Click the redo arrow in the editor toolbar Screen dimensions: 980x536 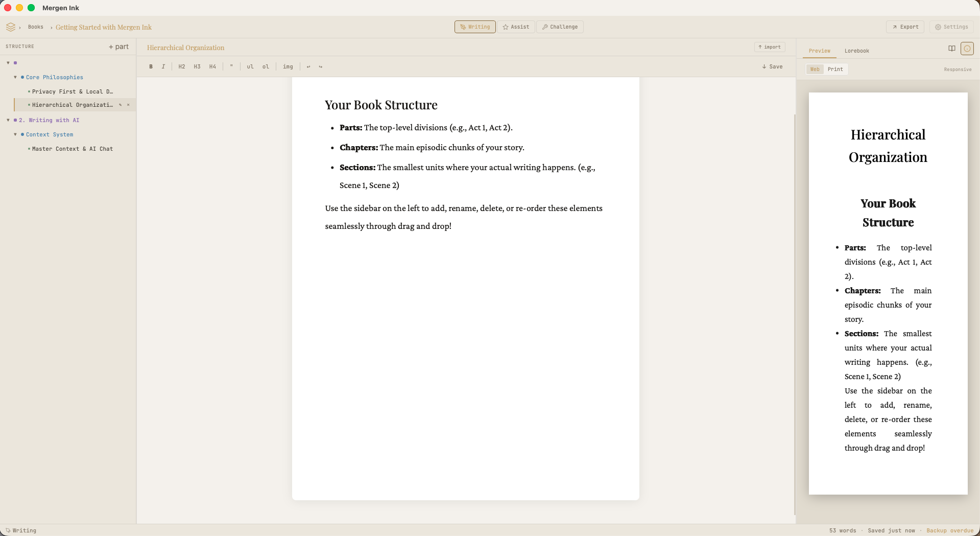point(321,66)
